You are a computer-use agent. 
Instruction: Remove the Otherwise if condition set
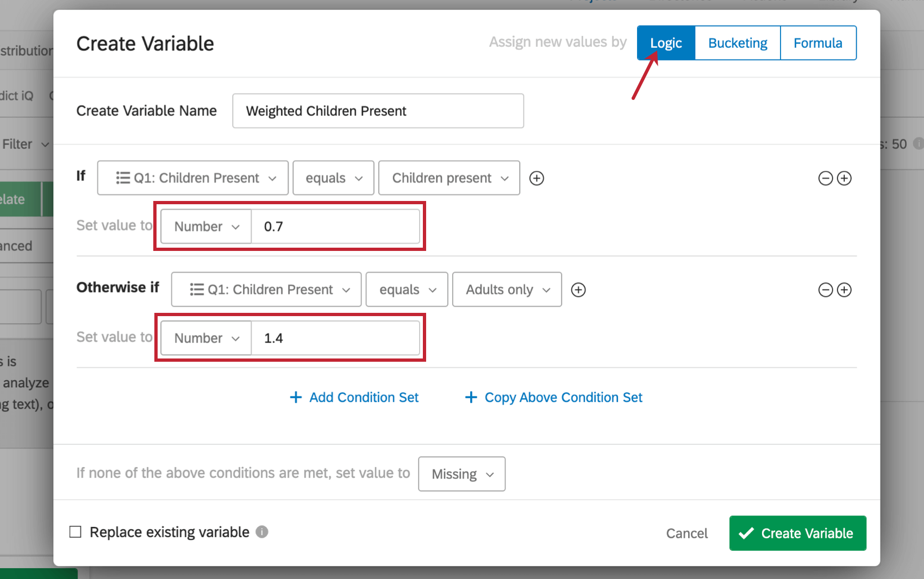pos(825,289)
